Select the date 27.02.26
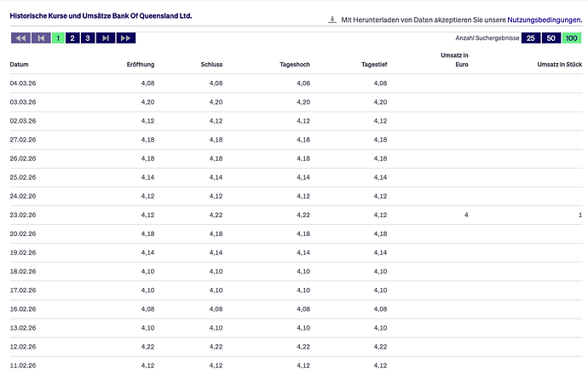 (23, 140)
